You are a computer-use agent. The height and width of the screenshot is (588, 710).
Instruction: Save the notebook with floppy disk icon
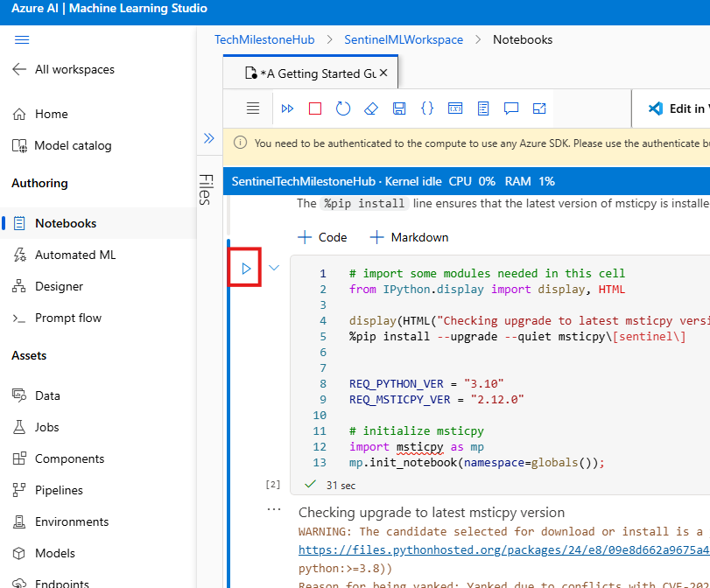pyautogui.click(x=399, y=108)
